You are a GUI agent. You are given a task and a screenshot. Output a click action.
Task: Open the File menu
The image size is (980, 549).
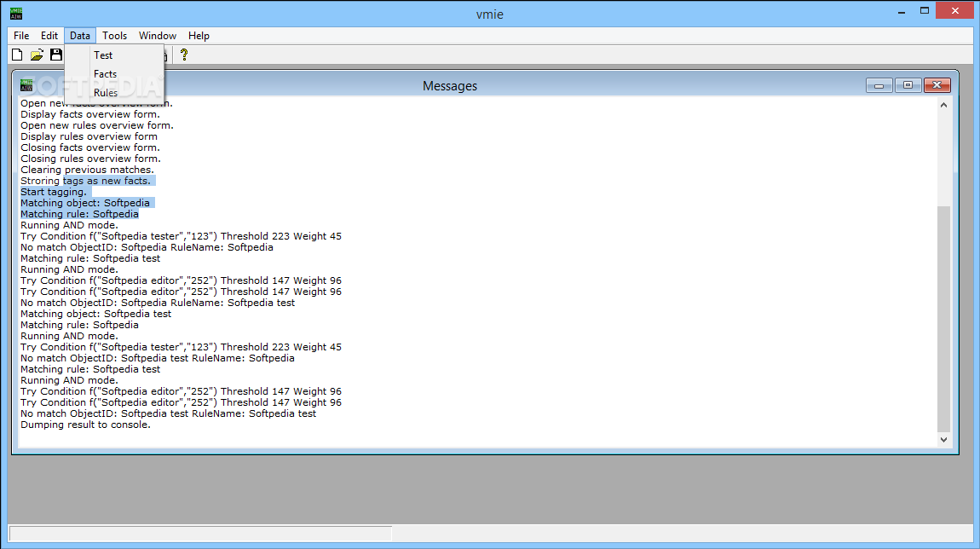pyautogui.click(x=21, y=36)
